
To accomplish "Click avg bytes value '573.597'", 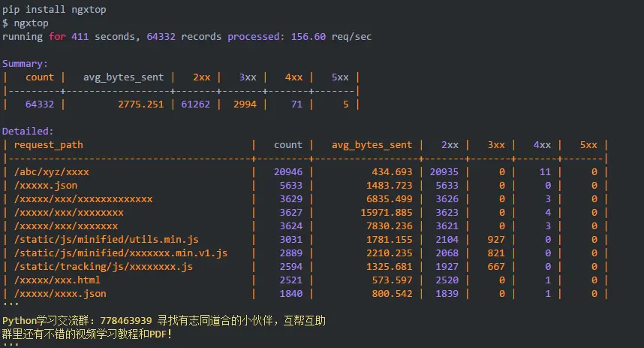I will (393, 280).
